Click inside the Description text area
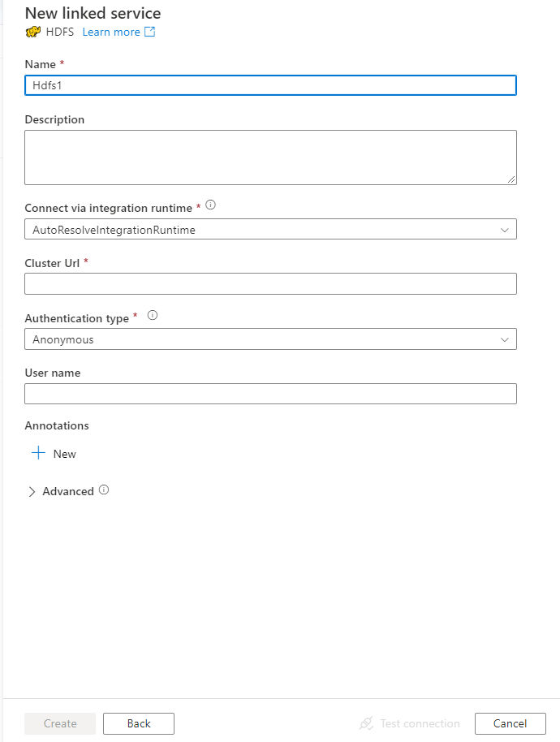The height and width of the screenshot is (742, 560). pyautogui.click(x=270, y=156)
